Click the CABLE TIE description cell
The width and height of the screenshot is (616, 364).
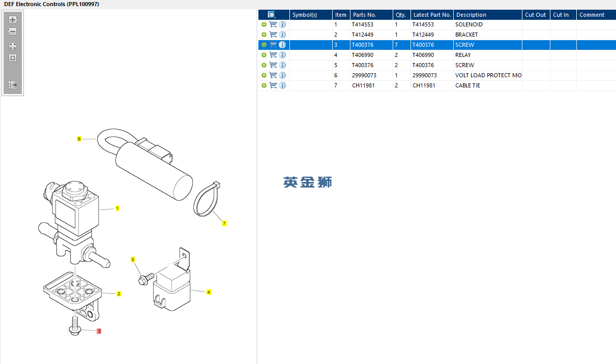tap(488, 85)
